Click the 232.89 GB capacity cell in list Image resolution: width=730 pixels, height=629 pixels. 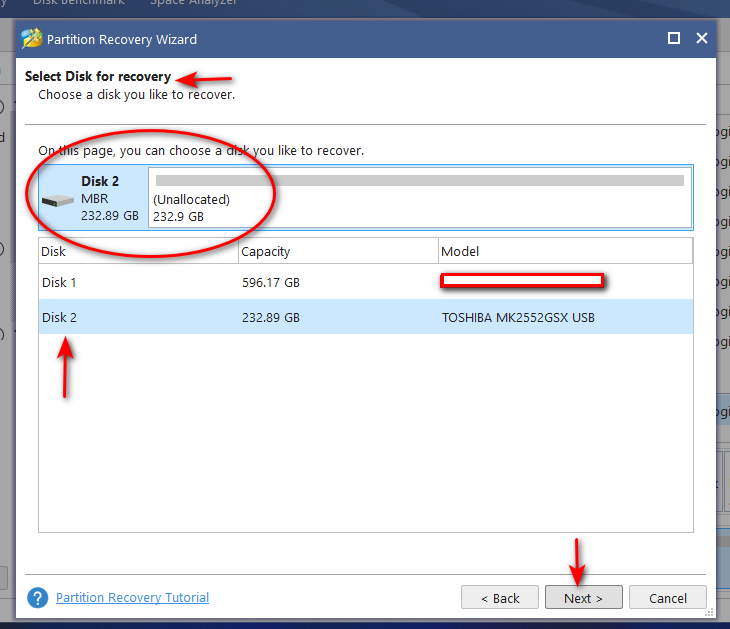point(270,318)
